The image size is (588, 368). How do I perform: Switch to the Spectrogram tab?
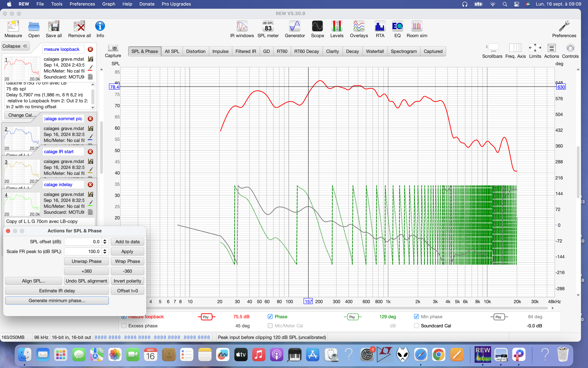click(404, 51)
